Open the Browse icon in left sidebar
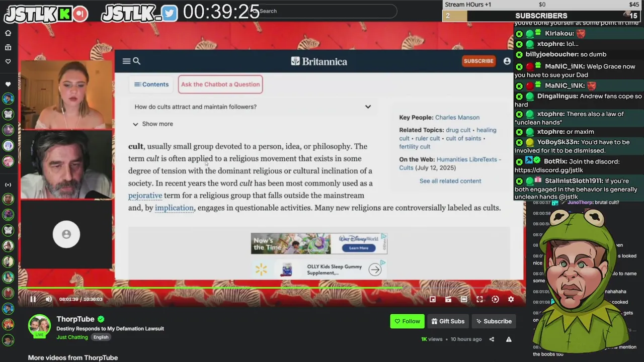This screenshot has width=644, height=362. (8, 47)
